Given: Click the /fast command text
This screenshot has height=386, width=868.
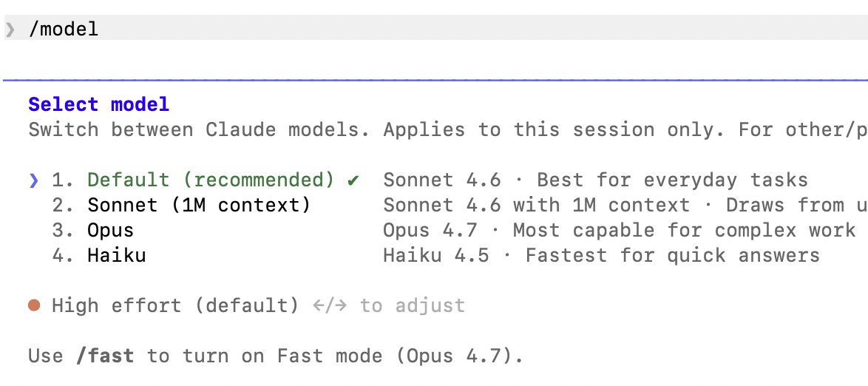Looking at the screenshot, I should (x=105, y=356).
